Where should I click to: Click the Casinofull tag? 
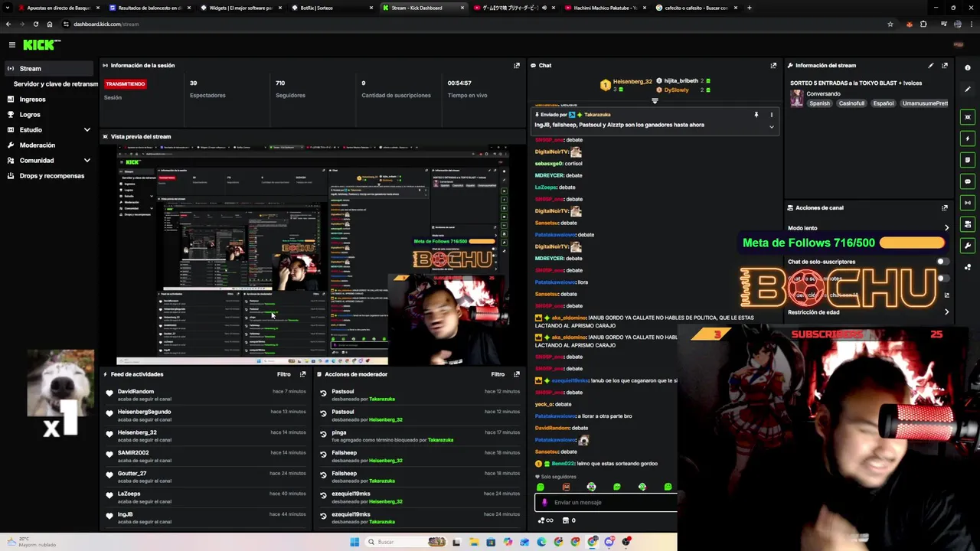[851, 103]
